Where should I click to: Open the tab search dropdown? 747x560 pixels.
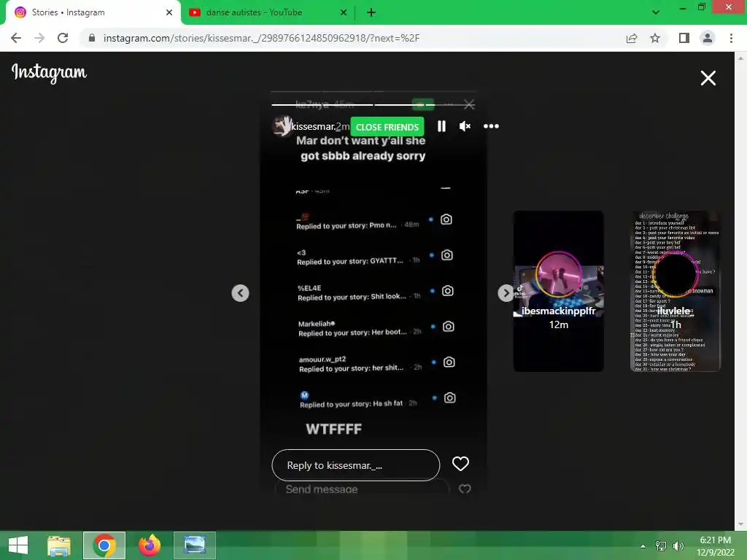click(656, 12)
